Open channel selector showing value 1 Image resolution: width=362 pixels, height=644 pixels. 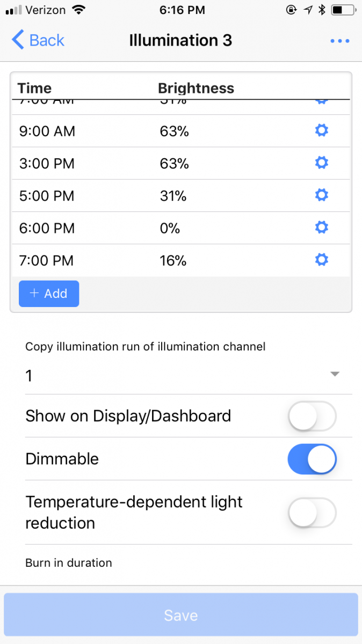(181, 376)
